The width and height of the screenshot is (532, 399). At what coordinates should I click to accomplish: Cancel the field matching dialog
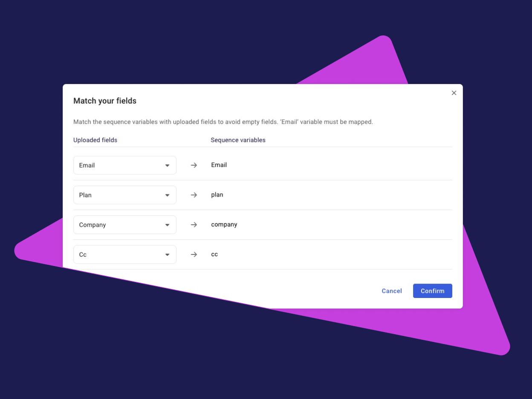[391, 291]
